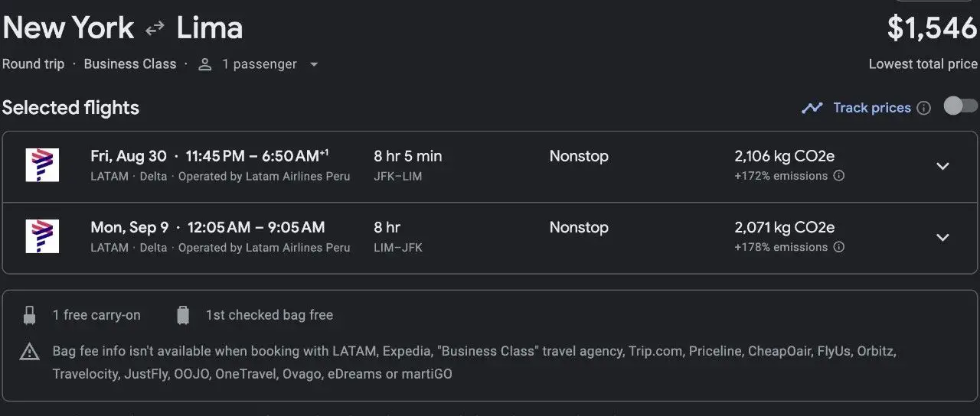Click the LATAM logo on outbound flight
This screenshot has height=416, width=980.
tap(42, 165)
